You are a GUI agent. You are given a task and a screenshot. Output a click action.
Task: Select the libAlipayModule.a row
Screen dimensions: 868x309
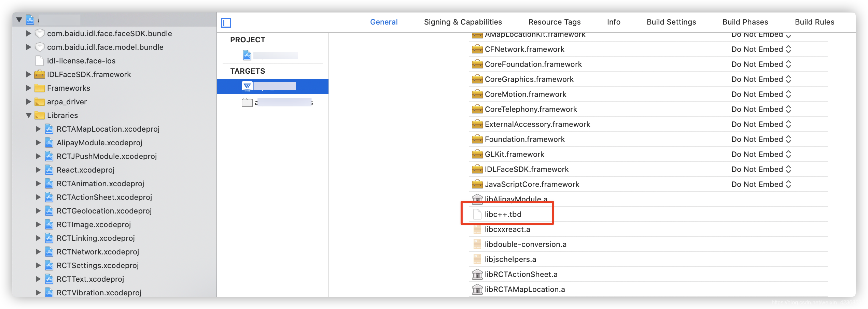pyautogui.click(x=648, y=199)
